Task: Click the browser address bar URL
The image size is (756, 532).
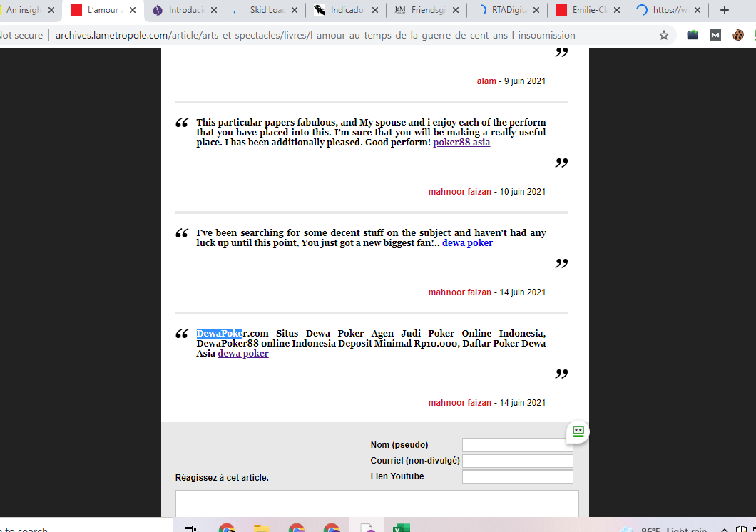Action: tap(314, 35)
